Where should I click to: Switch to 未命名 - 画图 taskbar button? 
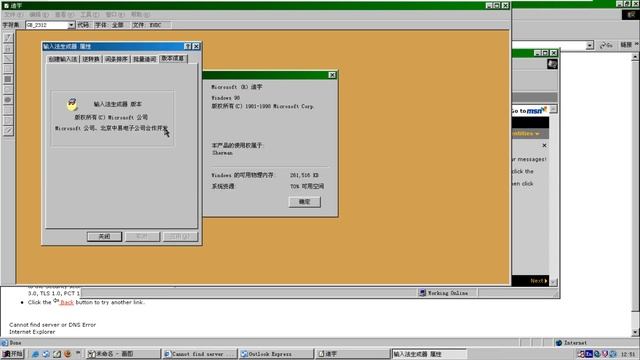click(123, 354)
